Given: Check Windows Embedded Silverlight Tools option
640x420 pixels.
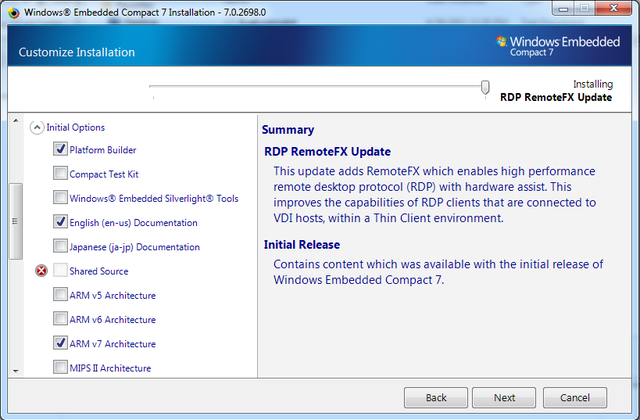Looking at the screenshot, I should [x=60, y=197].
